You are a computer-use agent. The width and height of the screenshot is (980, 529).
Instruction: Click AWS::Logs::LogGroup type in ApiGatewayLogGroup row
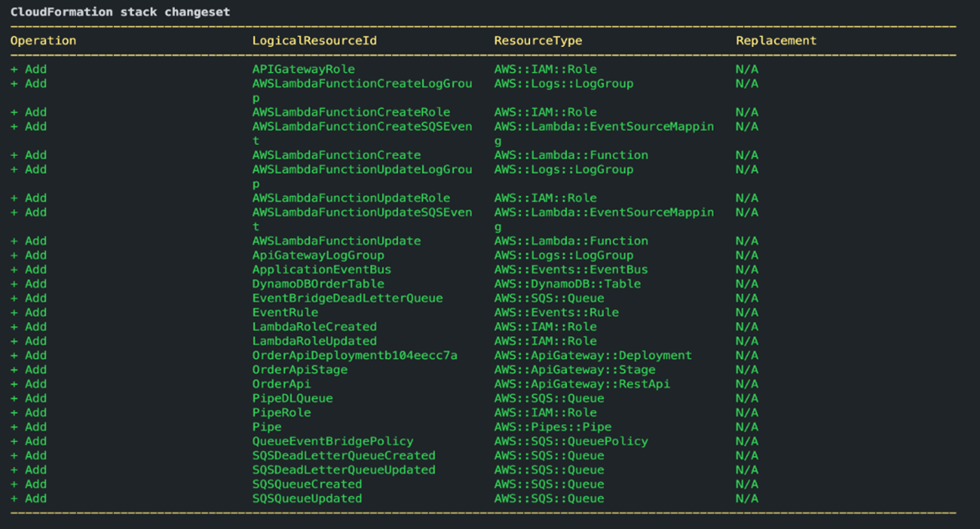(x=564, y=256)
